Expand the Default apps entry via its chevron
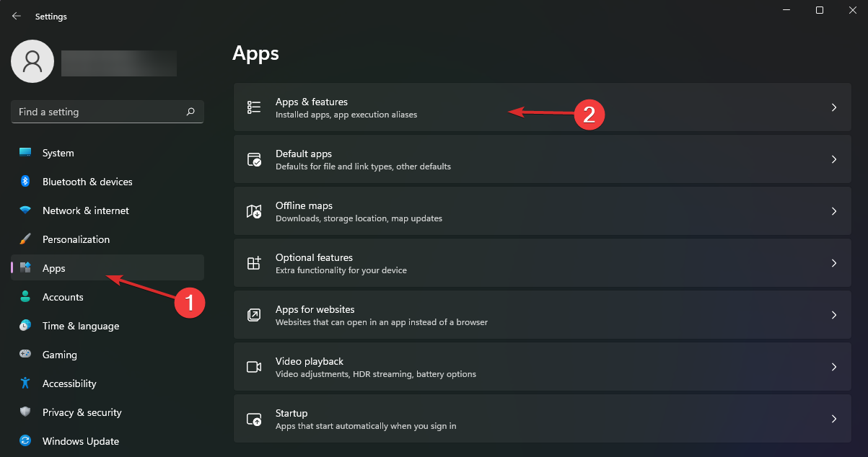868x457 pixels. click(833, 159)
